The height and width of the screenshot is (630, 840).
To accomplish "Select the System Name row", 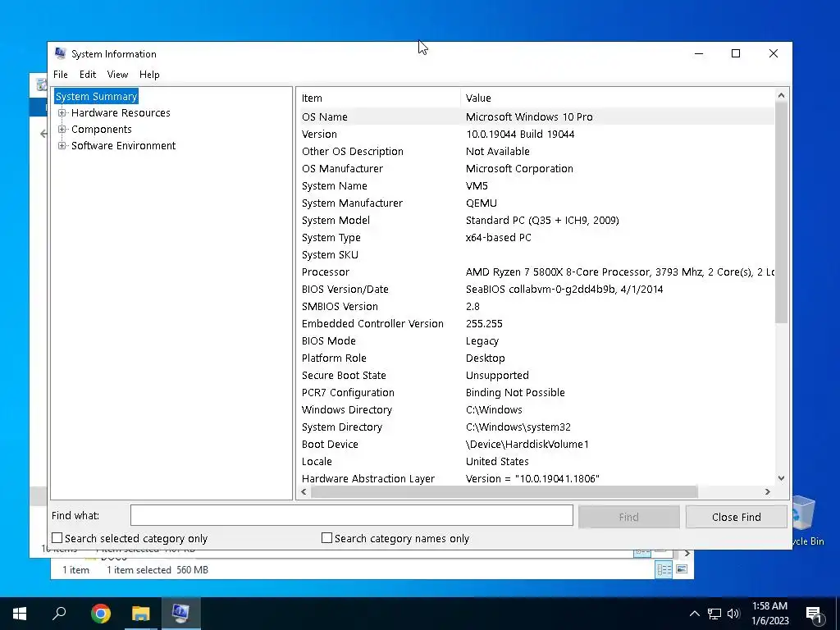I will (x=536, y=186).
